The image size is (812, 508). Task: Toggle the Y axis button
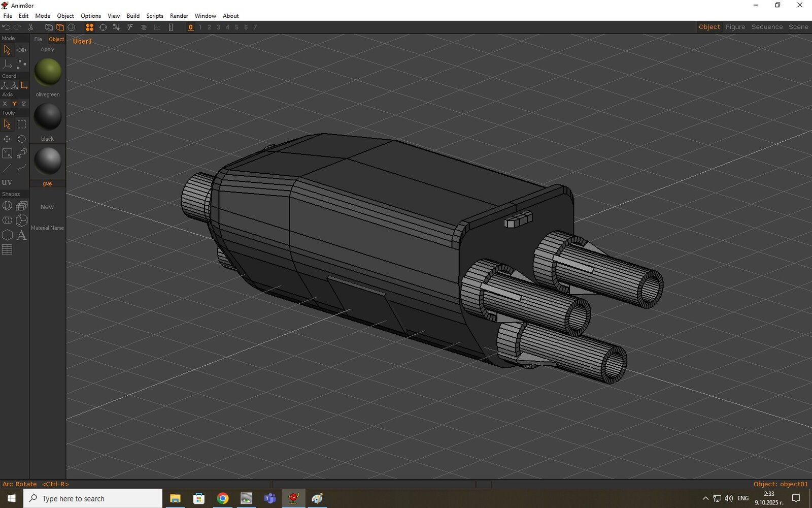(x=14, y=104)
